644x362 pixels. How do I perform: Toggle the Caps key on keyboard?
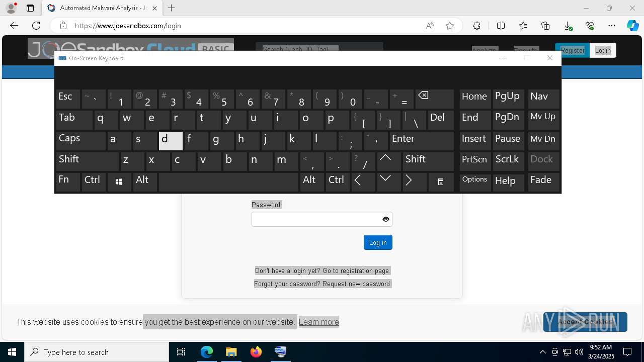coord(81,141)
